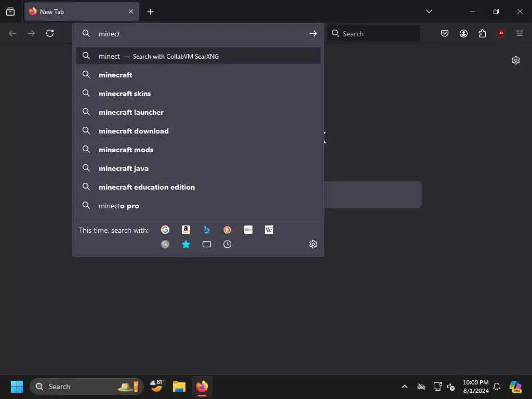Open notifications bell icon
Image resolution: width=532 pixels, height=399 pixels.
click(497, 387)
